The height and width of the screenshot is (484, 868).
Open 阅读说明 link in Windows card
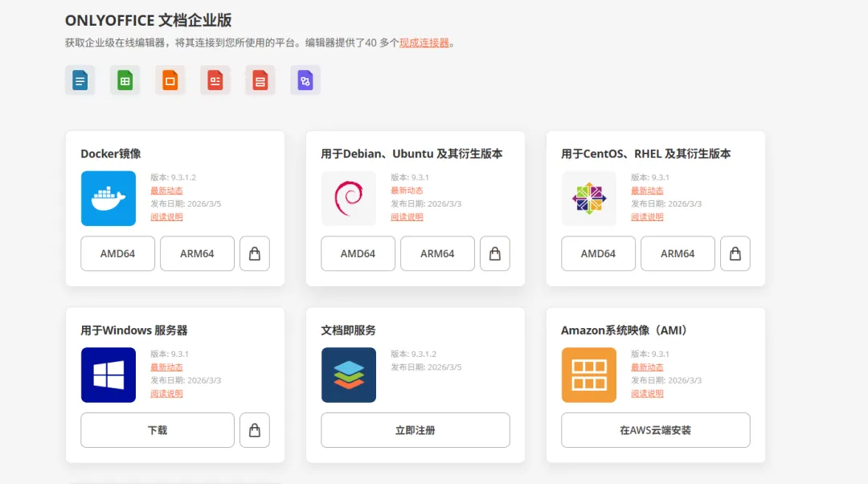pyautogui.click(x=166, y=394)
